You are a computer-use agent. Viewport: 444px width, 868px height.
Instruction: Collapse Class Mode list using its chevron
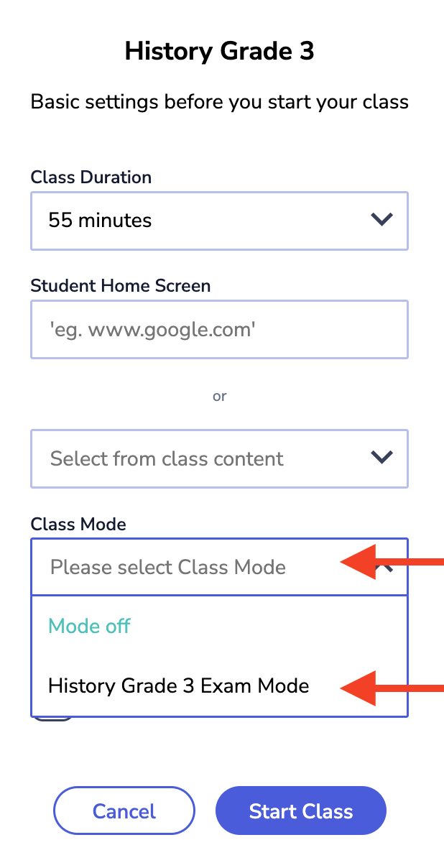coord(389,568)
